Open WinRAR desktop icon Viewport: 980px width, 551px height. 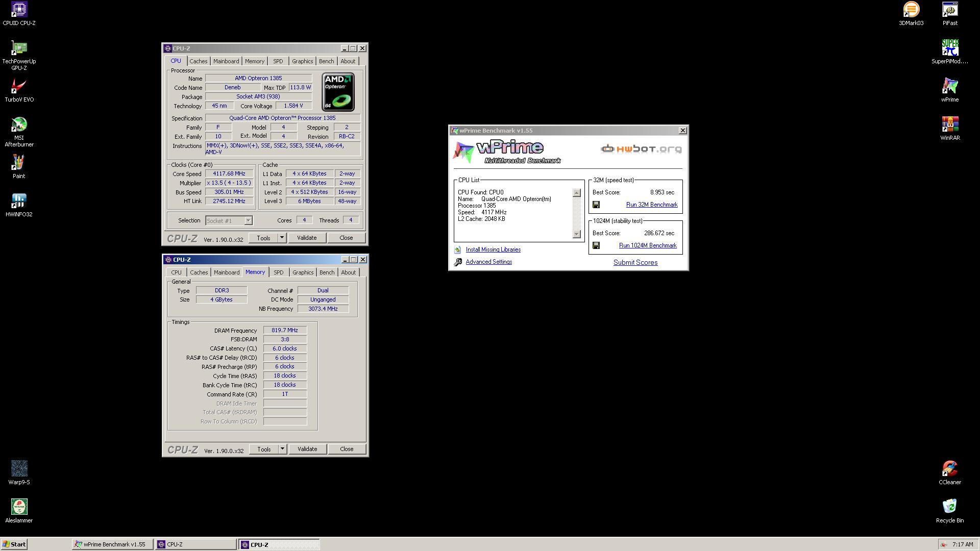(x=950, y=129)
